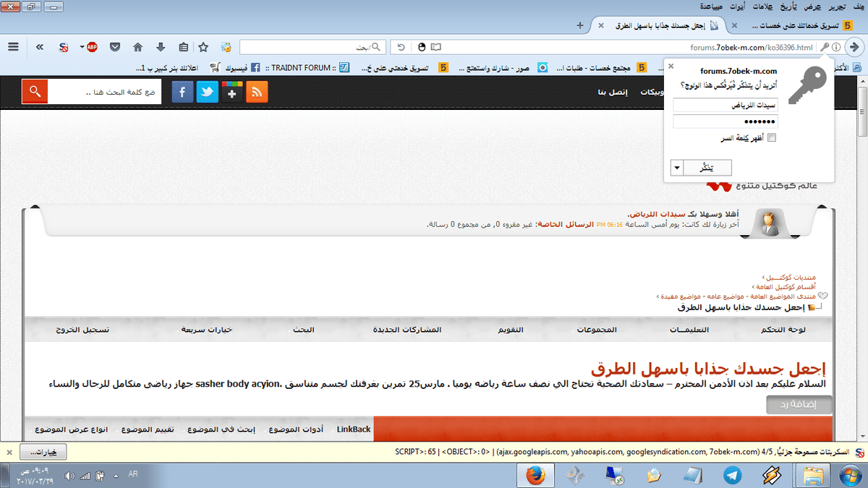
Task: Click the site RSS feed icon
Action: 258,93
